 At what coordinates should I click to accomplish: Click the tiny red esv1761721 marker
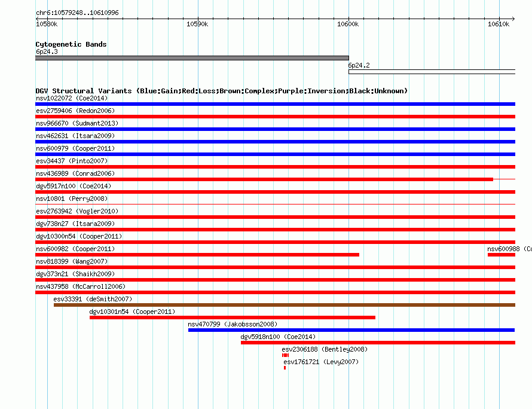click(285, 368)
